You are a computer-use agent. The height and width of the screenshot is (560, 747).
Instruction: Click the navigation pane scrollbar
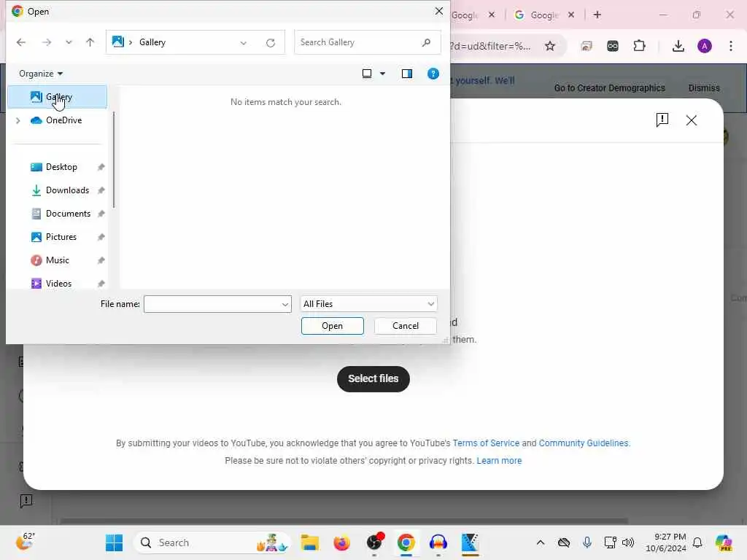click(113, 160)
